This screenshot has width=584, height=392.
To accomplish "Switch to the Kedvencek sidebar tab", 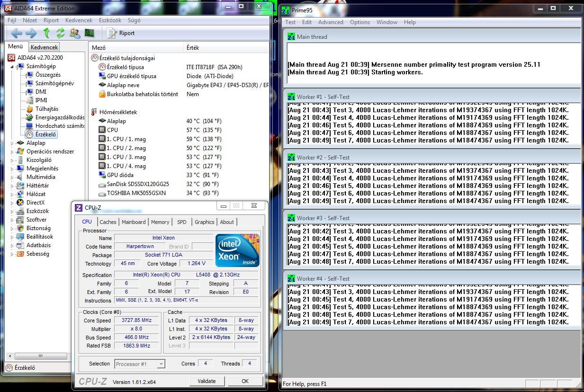I will coord(44,47).
